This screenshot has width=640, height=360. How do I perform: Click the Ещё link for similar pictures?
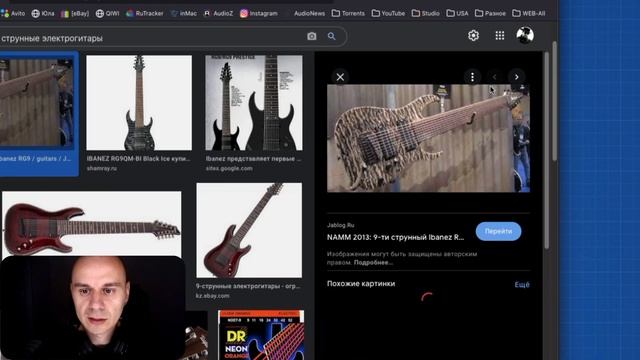(x=522, y=284)
